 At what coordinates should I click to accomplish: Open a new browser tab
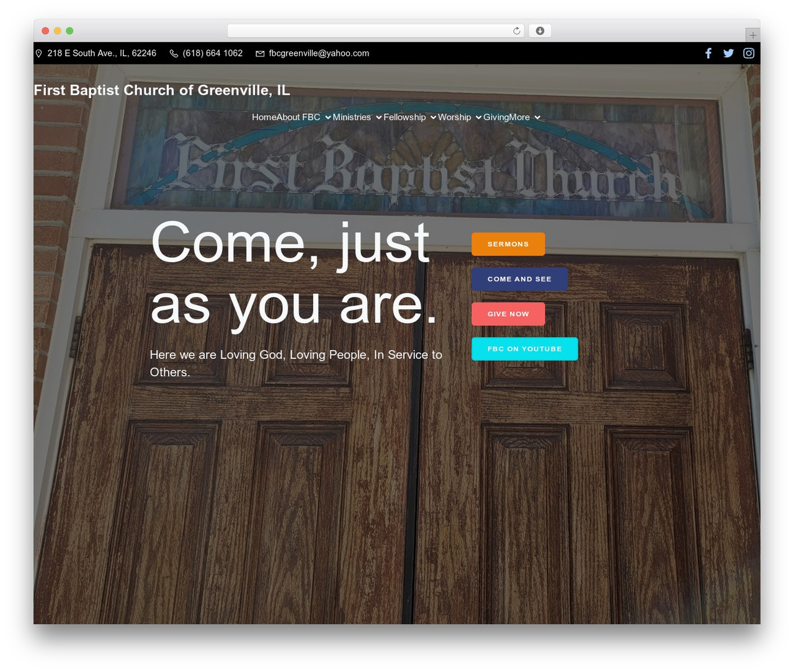click(x=752, y=35)
